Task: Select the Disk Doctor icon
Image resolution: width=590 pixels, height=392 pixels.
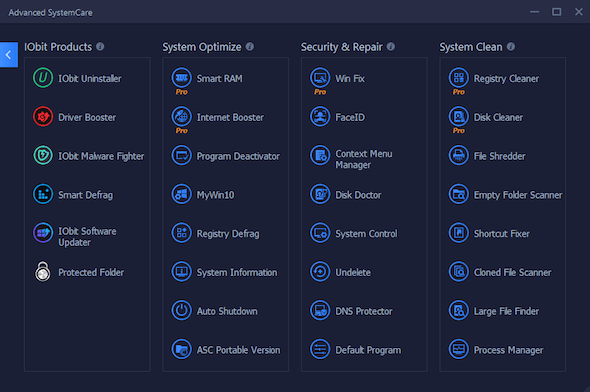Action: (x=320, y=194)
